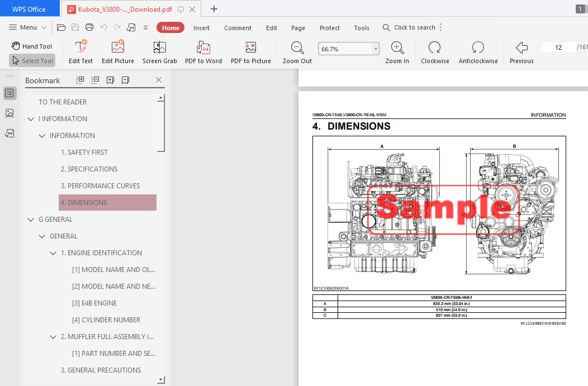The width and height of the screenshot is (588, 386).
Task: Activate the Select Tool
Action: [32, 61]
